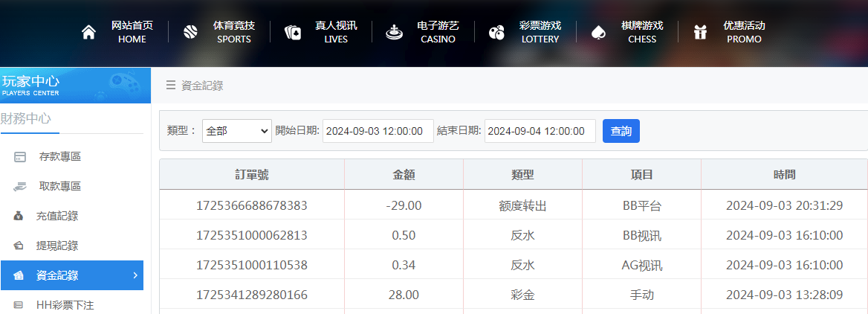The height and width of the screenshot is (314, 868).
Task: Click the 金額 column header
Action: click(404, 174)
